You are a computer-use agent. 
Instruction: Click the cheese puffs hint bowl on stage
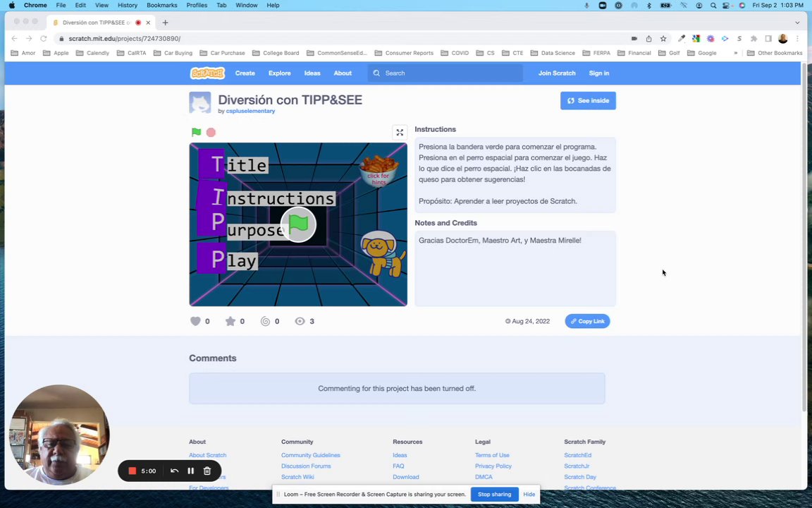379,171
